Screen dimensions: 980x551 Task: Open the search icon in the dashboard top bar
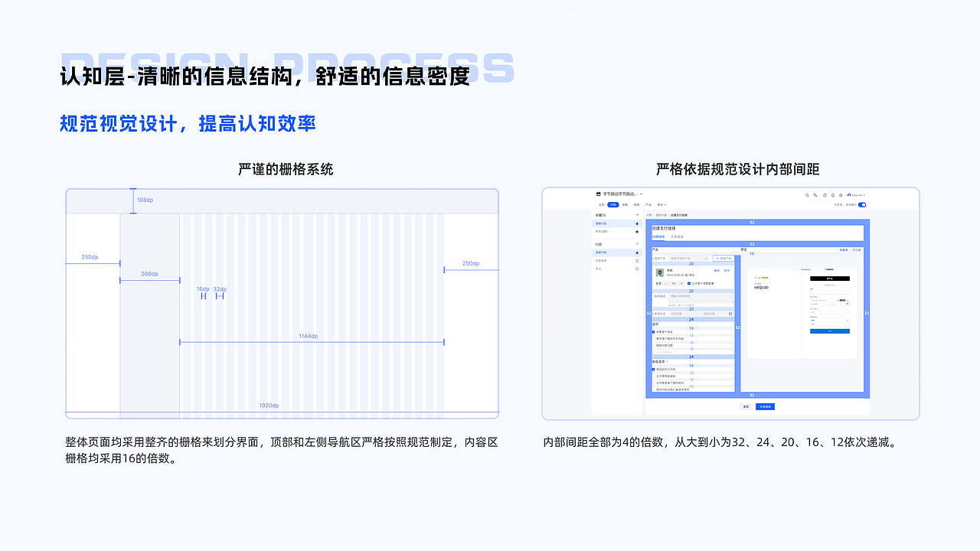[806, 195]
